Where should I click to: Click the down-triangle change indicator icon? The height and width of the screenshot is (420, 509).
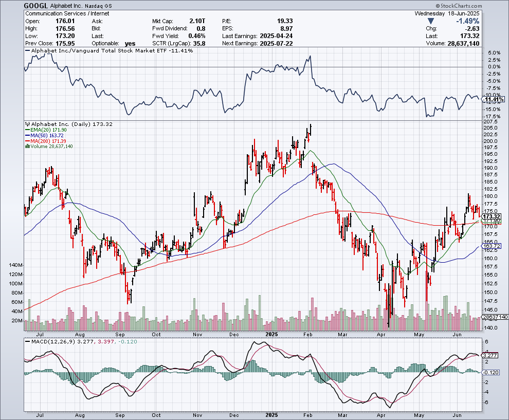(x=431, y=21)
